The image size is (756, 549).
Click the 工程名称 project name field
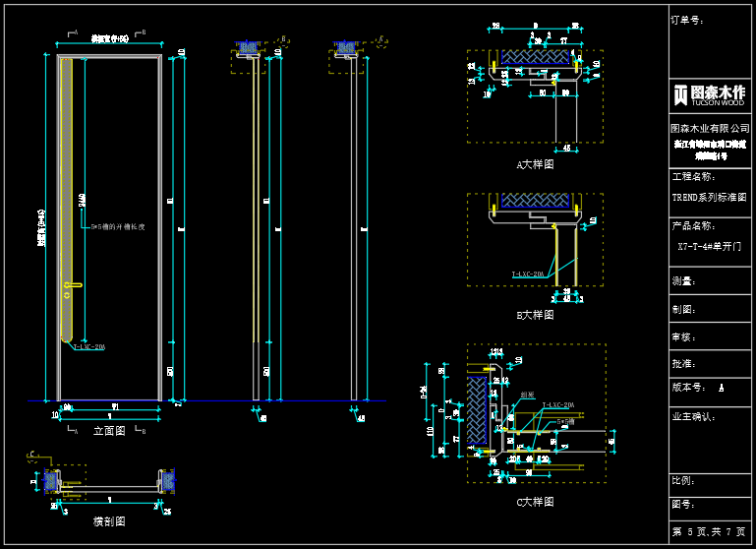(695, 177)
